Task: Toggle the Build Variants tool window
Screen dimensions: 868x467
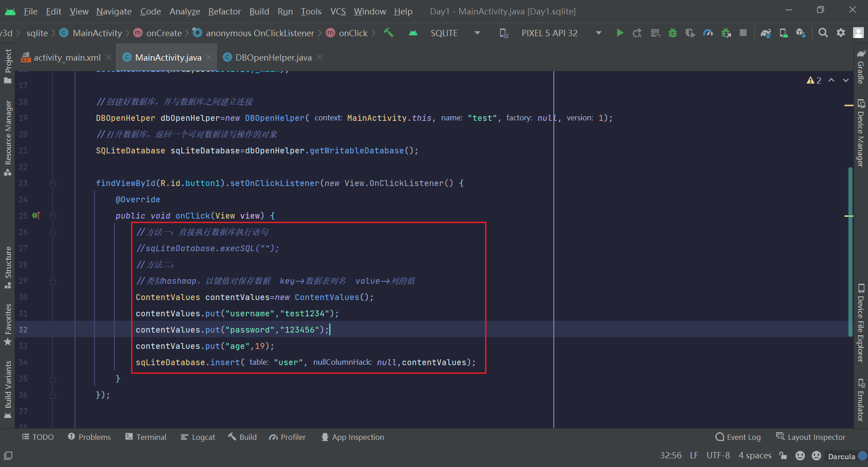Action: (x=8, y=389)
